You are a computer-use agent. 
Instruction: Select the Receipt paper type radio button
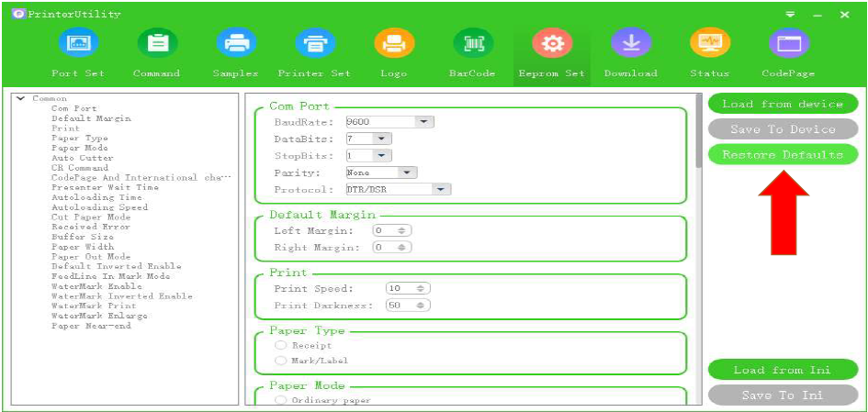(281, 346)
